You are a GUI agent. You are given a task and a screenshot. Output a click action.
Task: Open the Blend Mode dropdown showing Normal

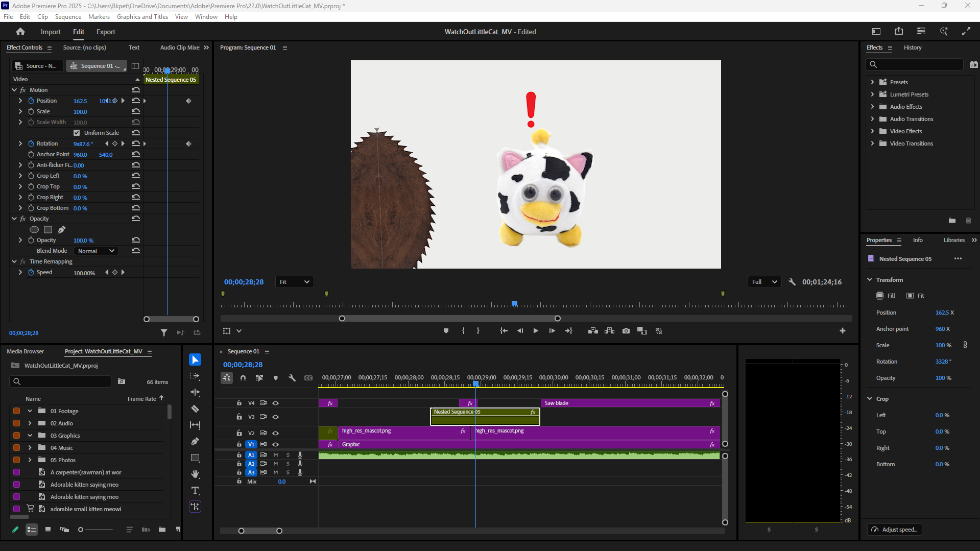(95, 251)
